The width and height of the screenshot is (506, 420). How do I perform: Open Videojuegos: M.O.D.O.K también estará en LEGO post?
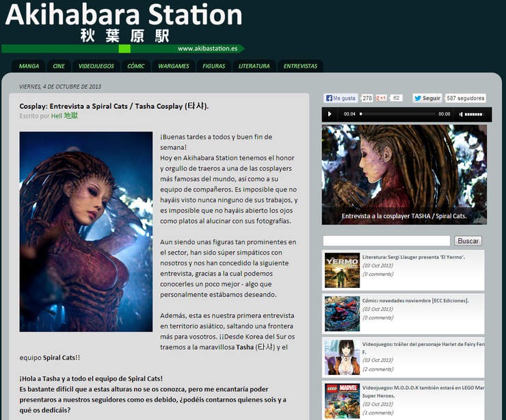(423, 391)
